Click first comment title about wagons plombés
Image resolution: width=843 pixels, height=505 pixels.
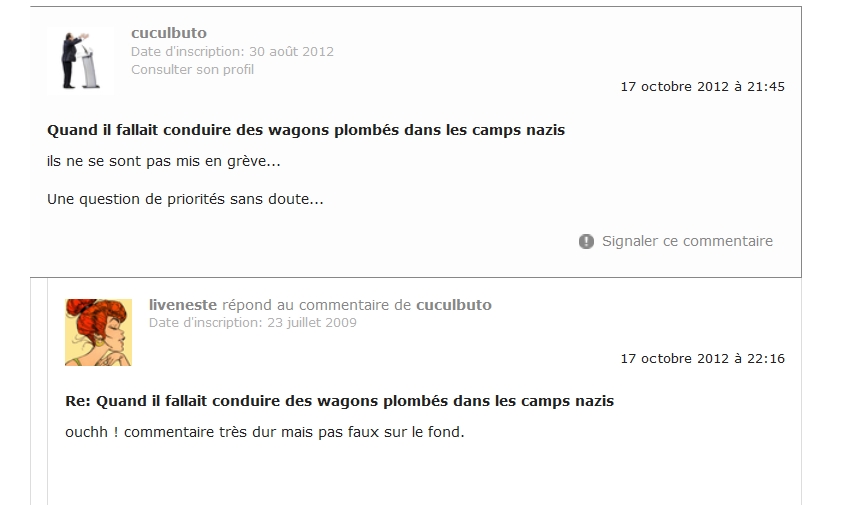click(306, 130)
